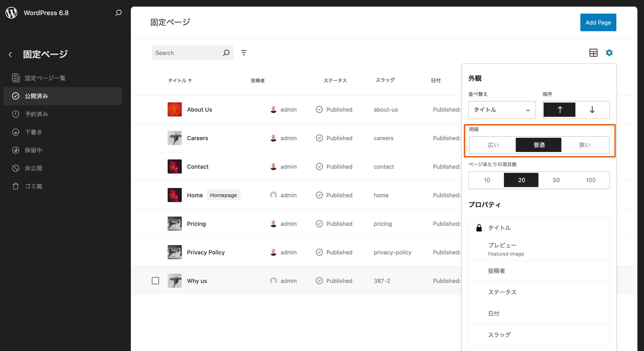Go back with the left chevron icon
Image resolution: width=644 pixels, height=351 pixels.
(x=10, y=54)
